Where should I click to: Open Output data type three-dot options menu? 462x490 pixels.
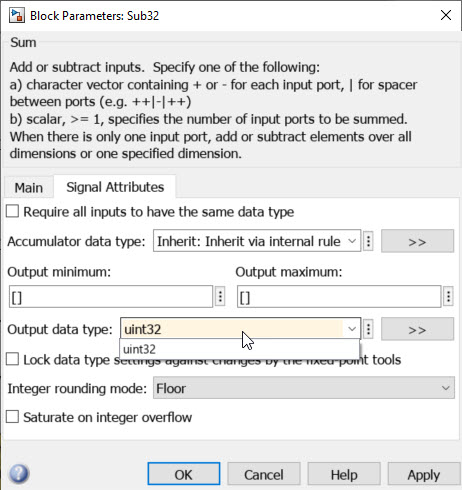coord(368,329)
